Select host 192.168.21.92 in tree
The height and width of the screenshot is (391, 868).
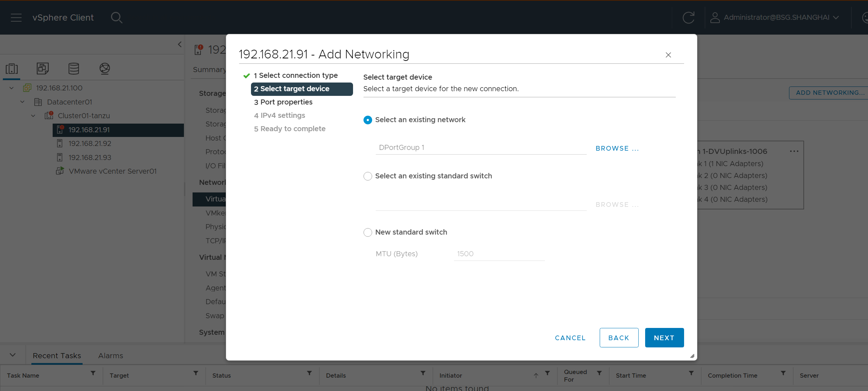click(90, 143)
